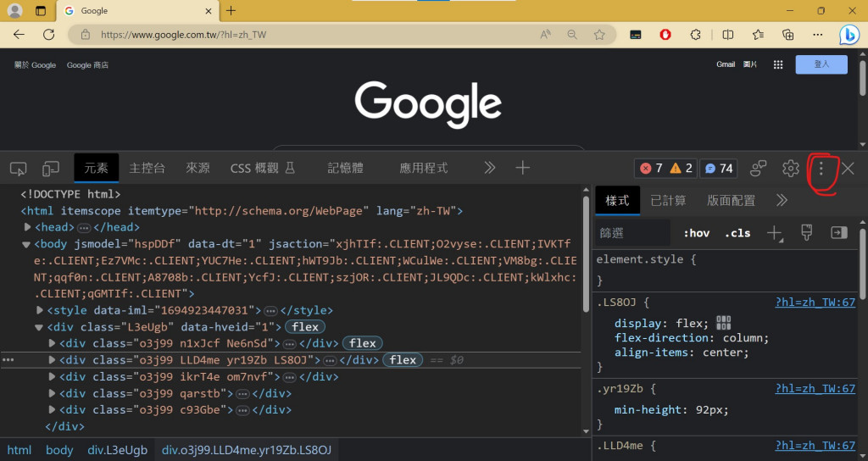
Task: Click the DevTools feedback/activity icon
Action: tap(759, 169)
